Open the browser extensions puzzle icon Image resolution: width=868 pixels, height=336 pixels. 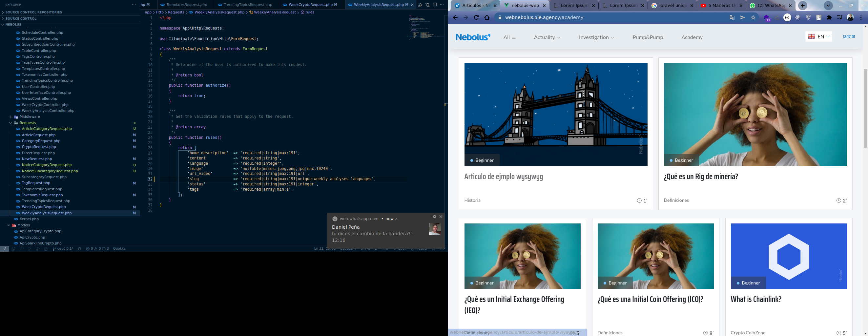click(829, 17)
